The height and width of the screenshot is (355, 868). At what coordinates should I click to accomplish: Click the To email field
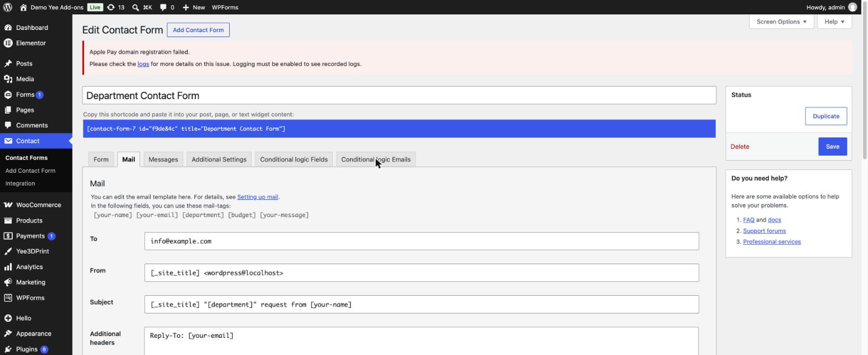click(421, 241)
